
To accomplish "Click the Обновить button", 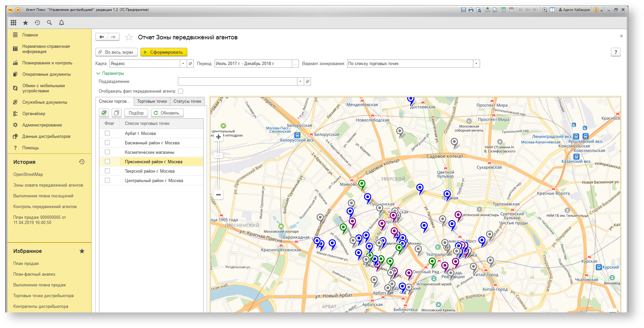I will click(x=167, y=113).
